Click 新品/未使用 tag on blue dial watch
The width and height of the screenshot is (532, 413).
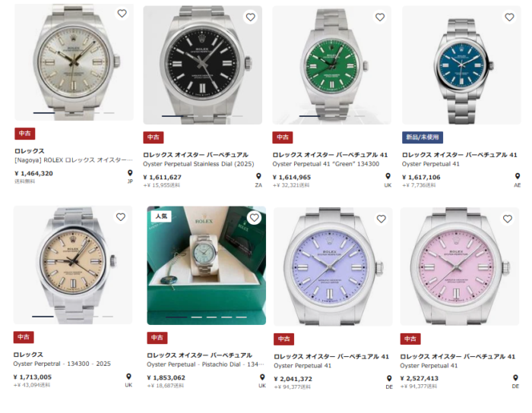pyautogui.click(x=423, y=137)
